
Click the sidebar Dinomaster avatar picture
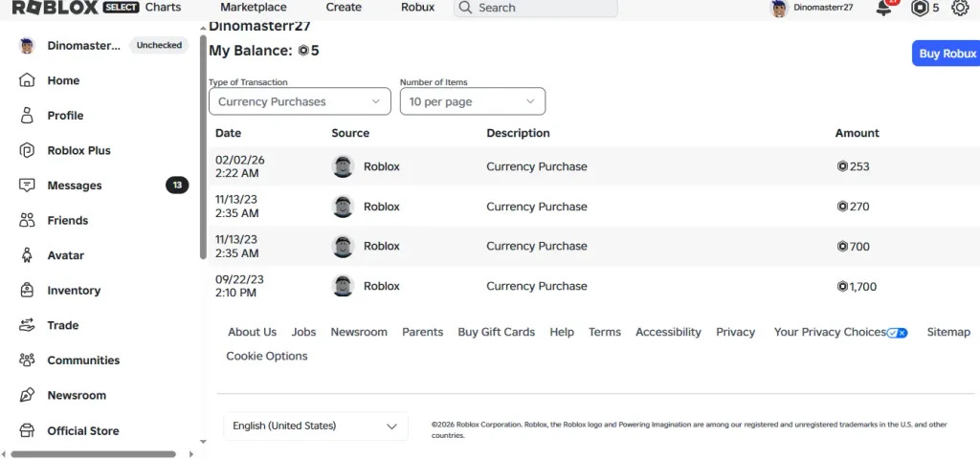point(27,46)
